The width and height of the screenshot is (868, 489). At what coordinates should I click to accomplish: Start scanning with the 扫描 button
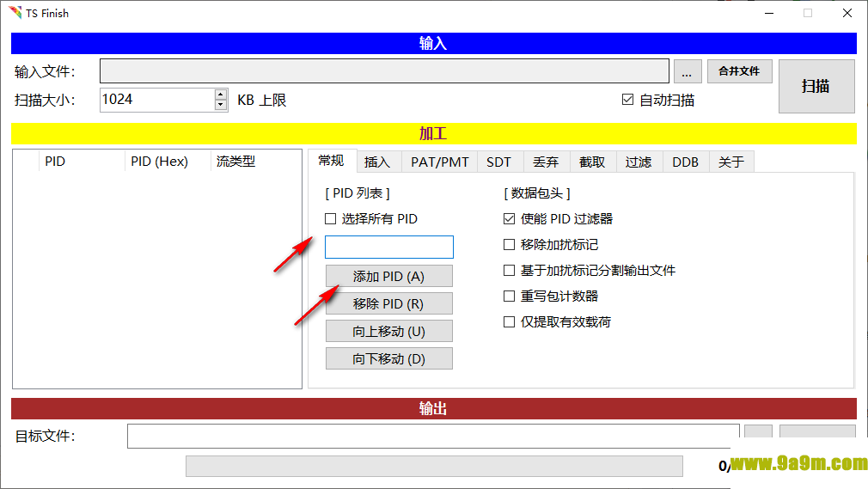816,87
